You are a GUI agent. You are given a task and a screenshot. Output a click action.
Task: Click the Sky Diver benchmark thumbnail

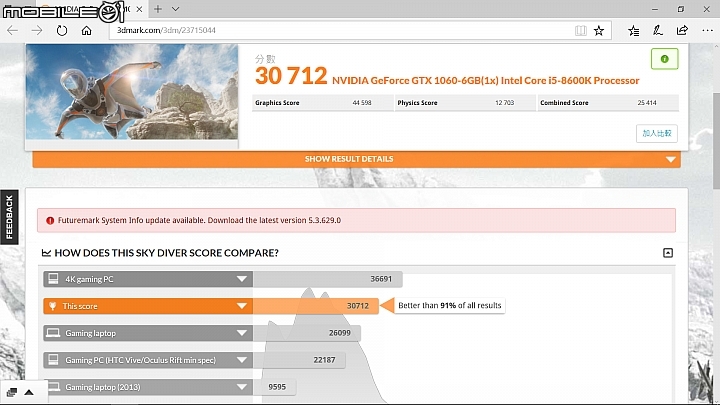132,91
